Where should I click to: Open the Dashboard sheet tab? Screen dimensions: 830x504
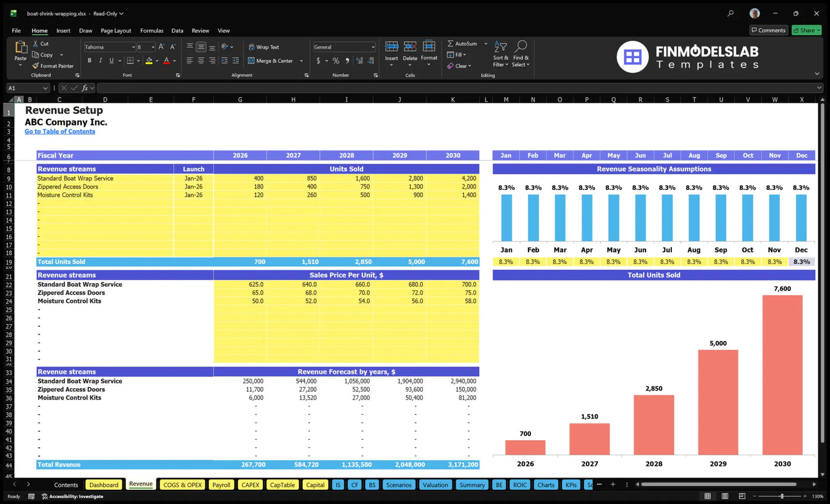coord(104,484)
